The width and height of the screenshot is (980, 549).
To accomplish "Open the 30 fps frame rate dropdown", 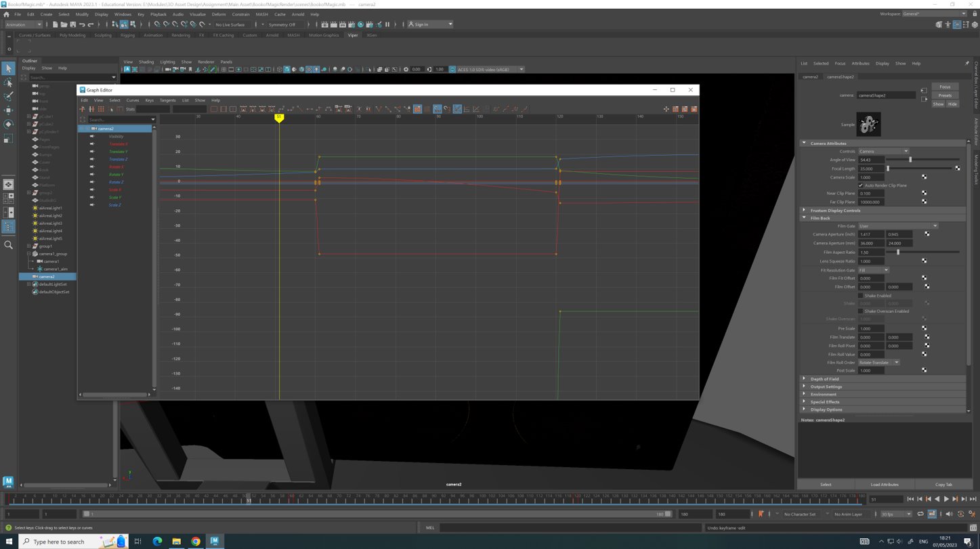I will click(x=895, y=514).
